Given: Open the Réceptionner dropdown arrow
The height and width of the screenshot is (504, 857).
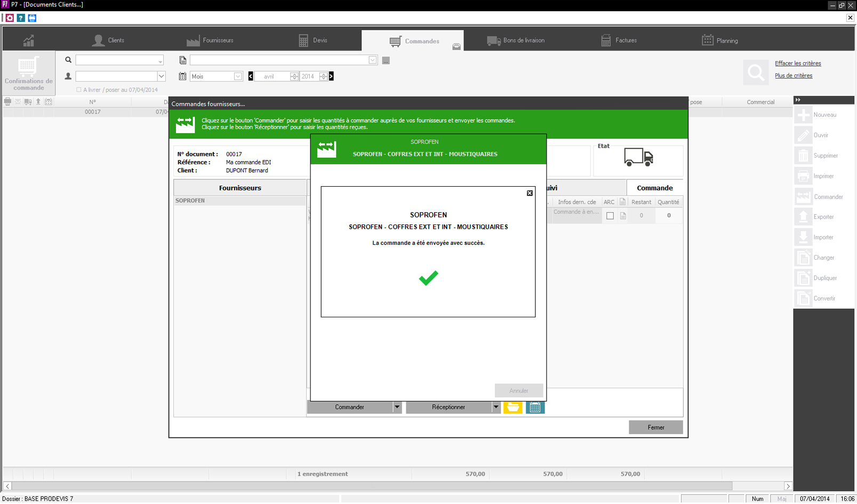Looking at the screenshot, I should pyautogui.click(x=496, y=407).
